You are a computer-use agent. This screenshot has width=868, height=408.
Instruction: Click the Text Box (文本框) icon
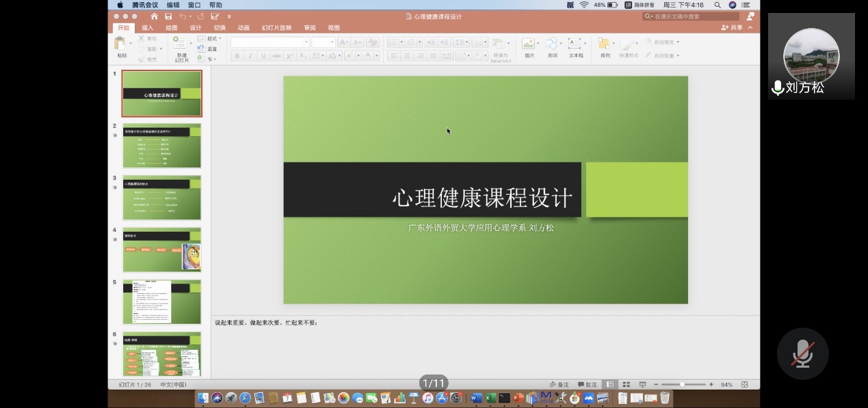[x=575, y=44]
